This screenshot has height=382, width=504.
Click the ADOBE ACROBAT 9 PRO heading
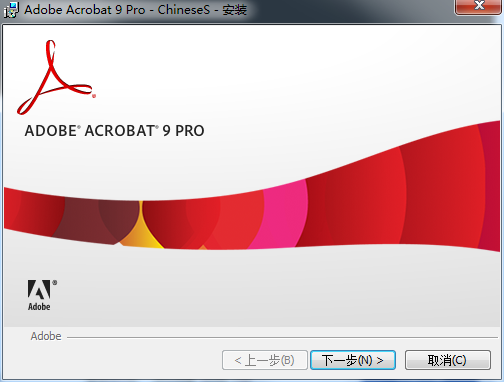click(x=114, y=131)
